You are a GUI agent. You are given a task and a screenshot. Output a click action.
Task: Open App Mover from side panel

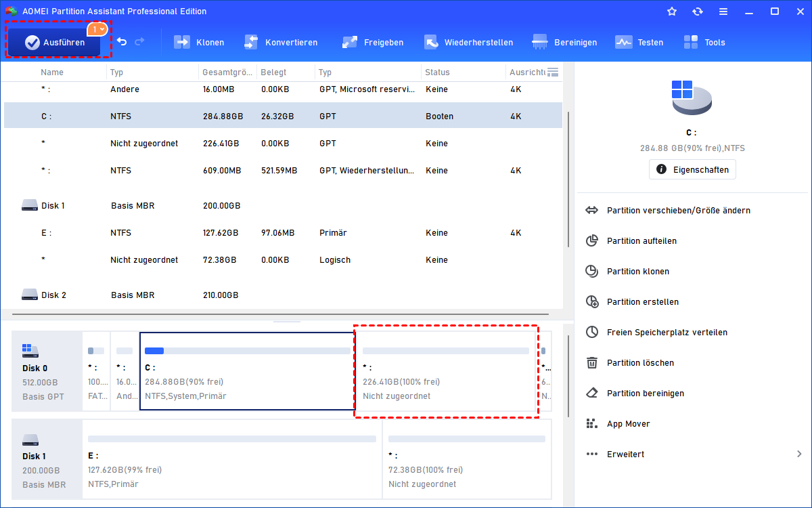[x=628, y=424]
